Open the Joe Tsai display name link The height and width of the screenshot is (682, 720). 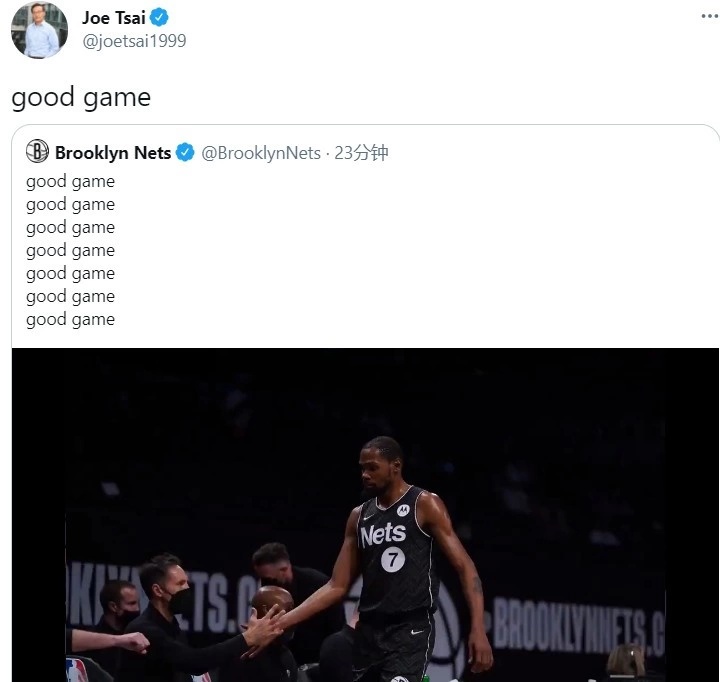[x=113, y=17]
